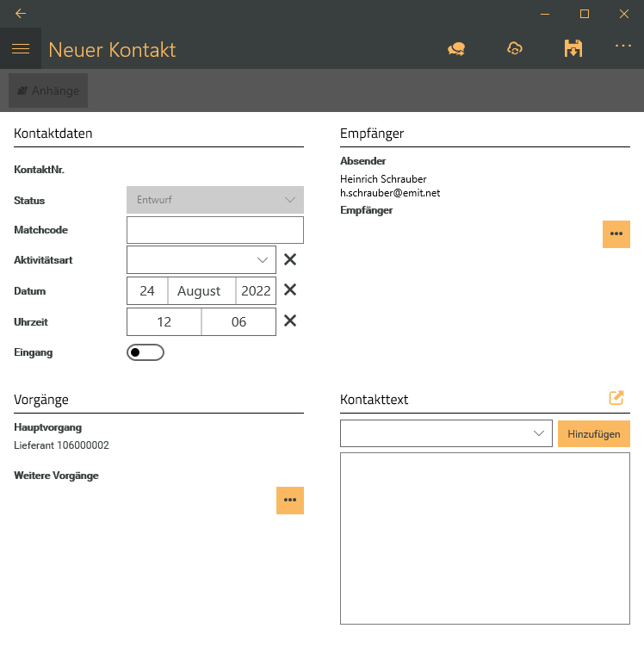The height and width of the screenshot is (672, 644).
Task: Clear the Datum field with X
Action: [290, 290]
